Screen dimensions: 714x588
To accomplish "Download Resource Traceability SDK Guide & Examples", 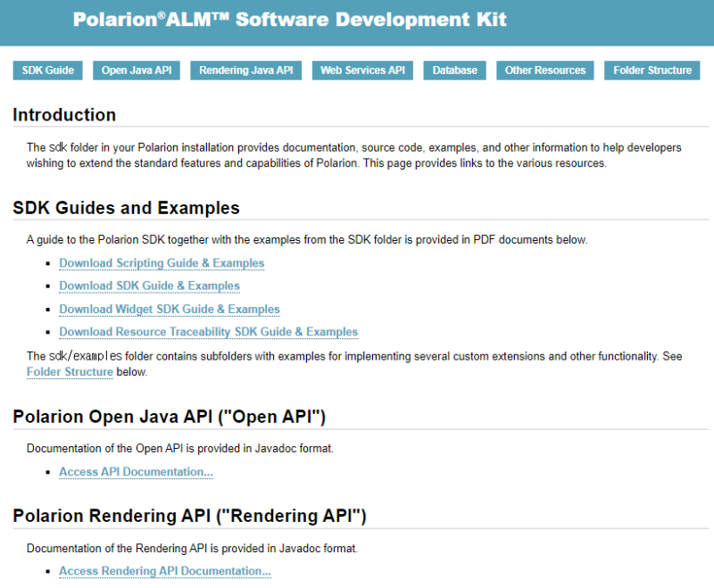I will coord(209,332).
